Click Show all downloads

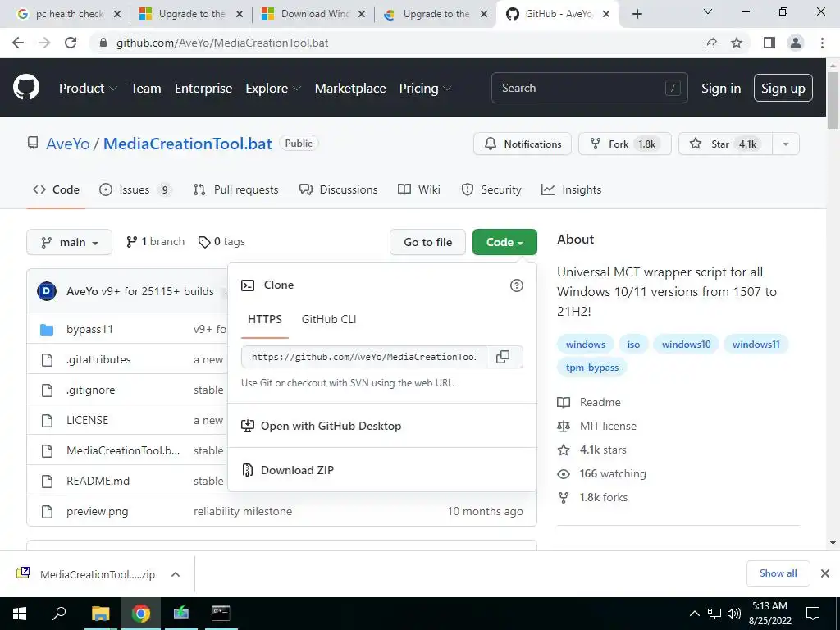tap(778, 573)
